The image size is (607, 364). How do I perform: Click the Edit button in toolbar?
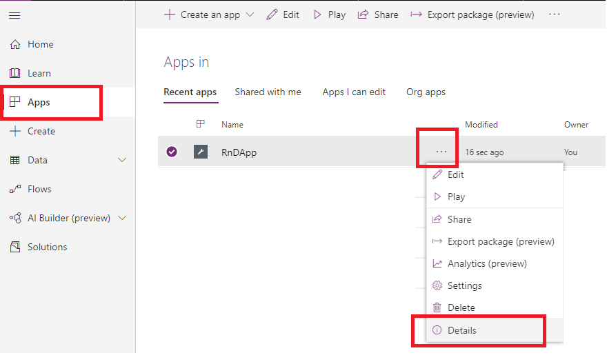coord(283,14)
